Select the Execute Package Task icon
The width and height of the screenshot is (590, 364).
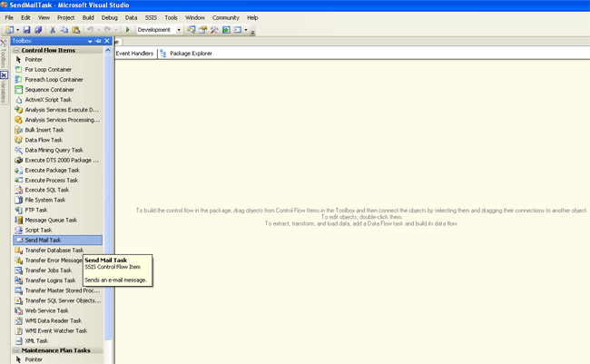(18, 170)
